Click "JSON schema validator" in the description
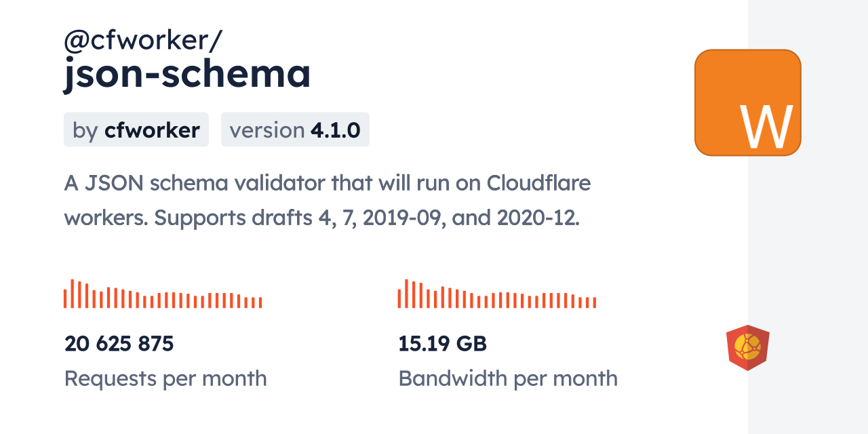868x434 pixels. [203, 183]
